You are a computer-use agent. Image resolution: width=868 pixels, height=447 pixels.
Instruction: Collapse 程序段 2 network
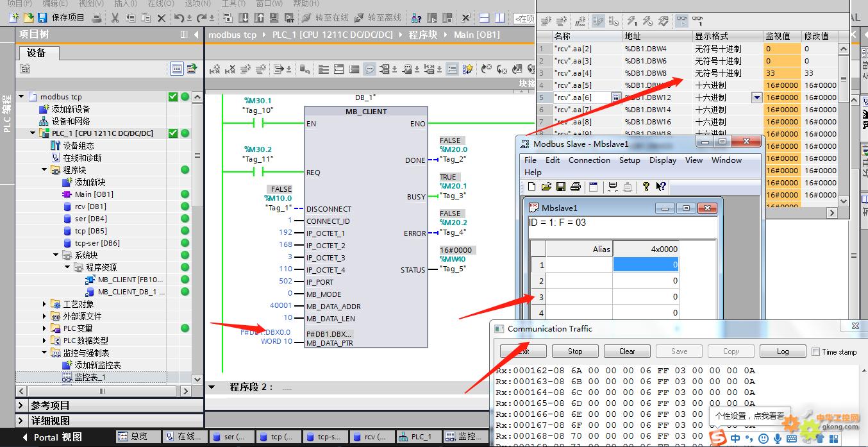point(212,387)
